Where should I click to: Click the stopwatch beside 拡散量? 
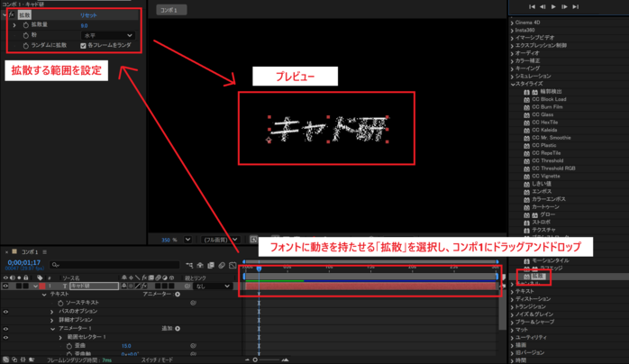pyautogui.click(x=25, y=25)
